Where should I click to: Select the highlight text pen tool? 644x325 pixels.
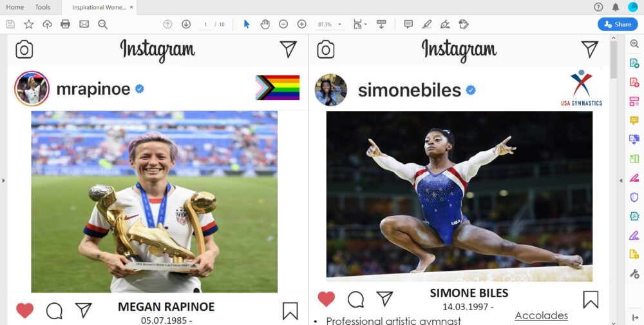coord(427,25)
